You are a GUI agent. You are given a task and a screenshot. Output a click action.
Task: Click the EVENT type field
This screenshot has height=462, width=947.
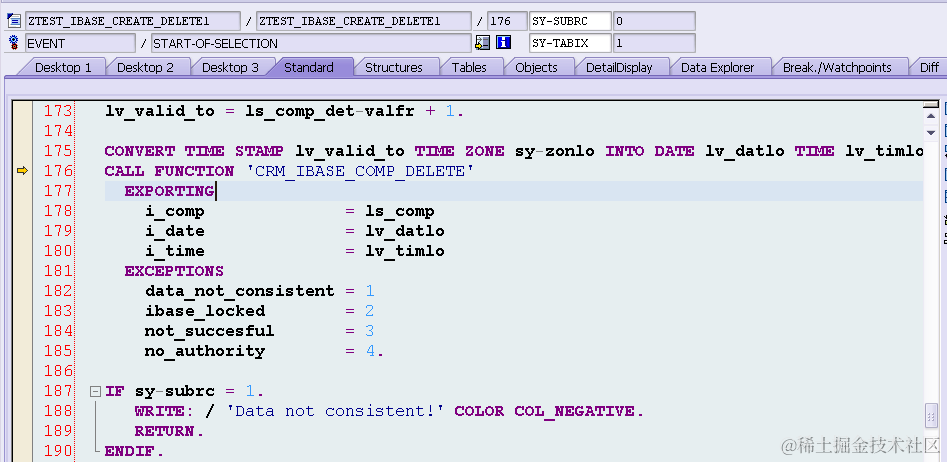(80, 43)
